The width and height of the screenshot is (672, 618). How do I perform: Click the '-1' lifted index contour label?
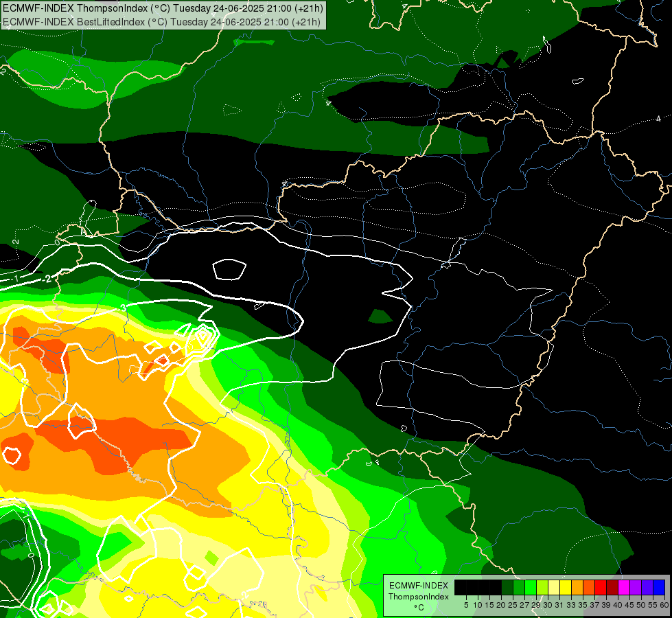15,278
